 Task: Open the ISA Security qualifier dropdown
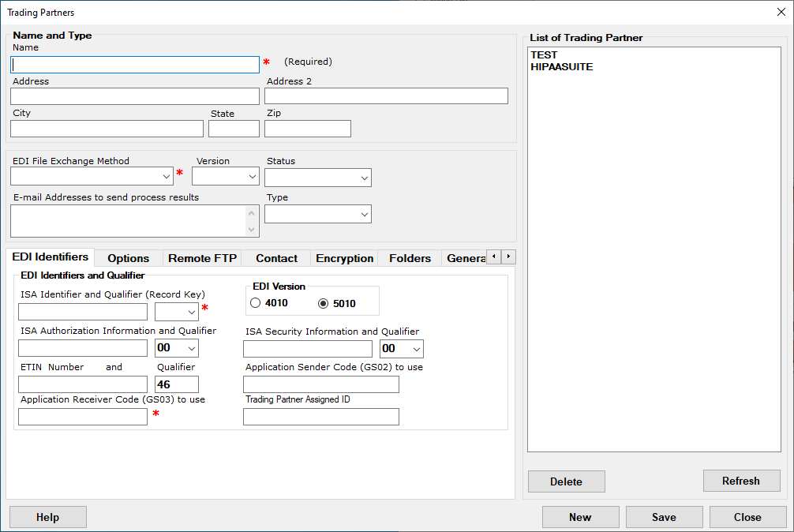pyautogui.click(x=402, y=349)
